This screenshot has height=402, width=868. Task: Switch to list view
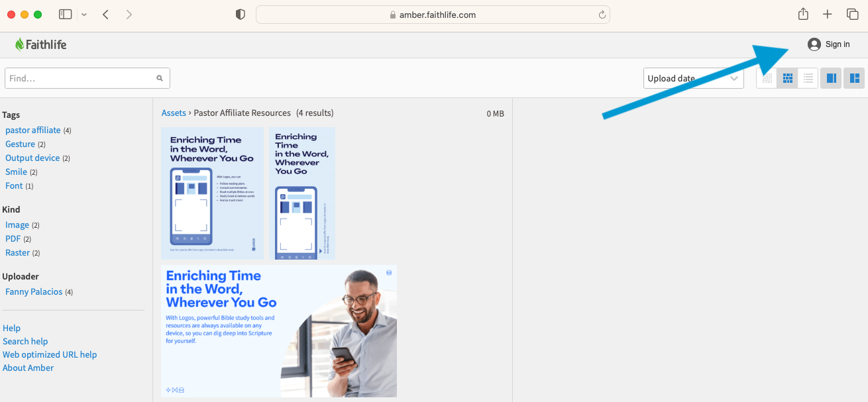808,78
